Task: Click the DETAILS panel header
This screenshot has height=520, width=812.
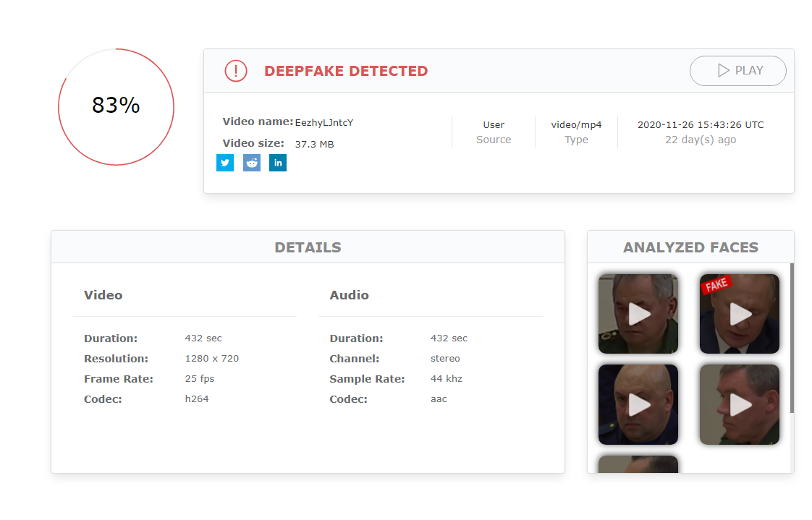Action: [x=308, y=247]
